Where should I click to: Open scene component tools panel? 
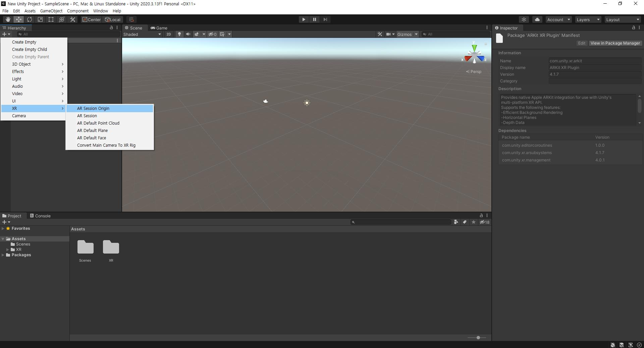380,34
